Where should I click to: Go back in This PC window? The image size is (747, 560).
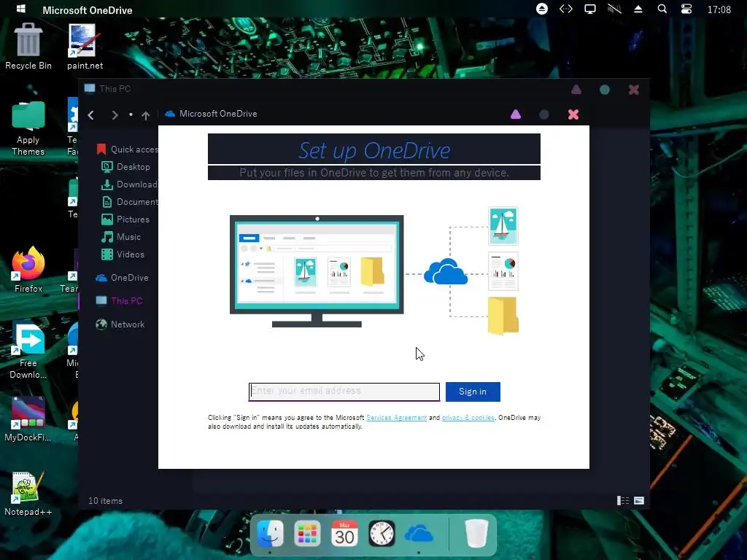[91, 114]
